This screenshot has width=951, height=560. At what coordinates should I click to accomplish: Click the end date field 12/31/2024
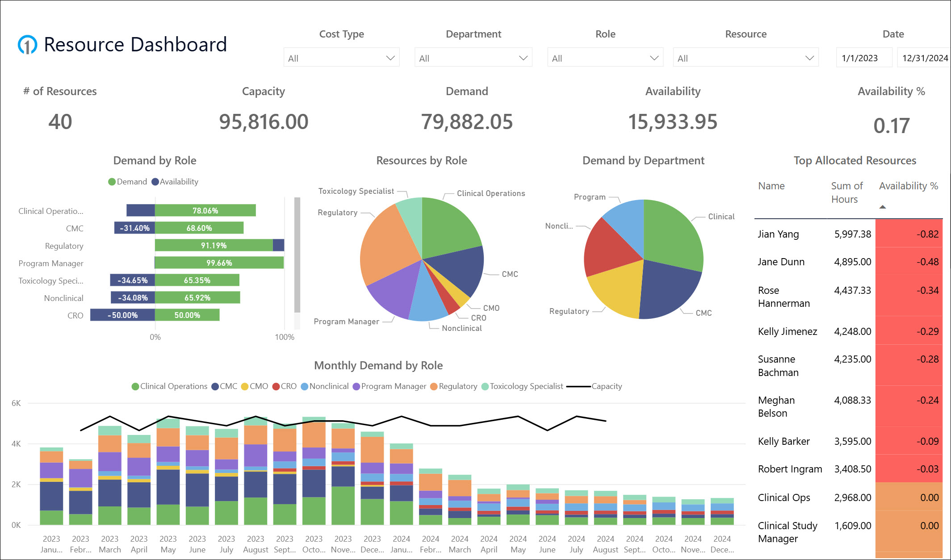(x=924, y=58)
